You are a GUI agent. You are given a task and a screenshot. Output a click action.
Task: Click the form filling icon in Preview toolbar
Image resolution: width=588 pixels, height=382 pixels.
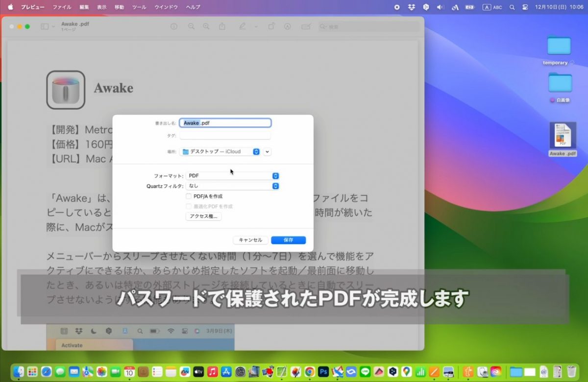(306, 26)
